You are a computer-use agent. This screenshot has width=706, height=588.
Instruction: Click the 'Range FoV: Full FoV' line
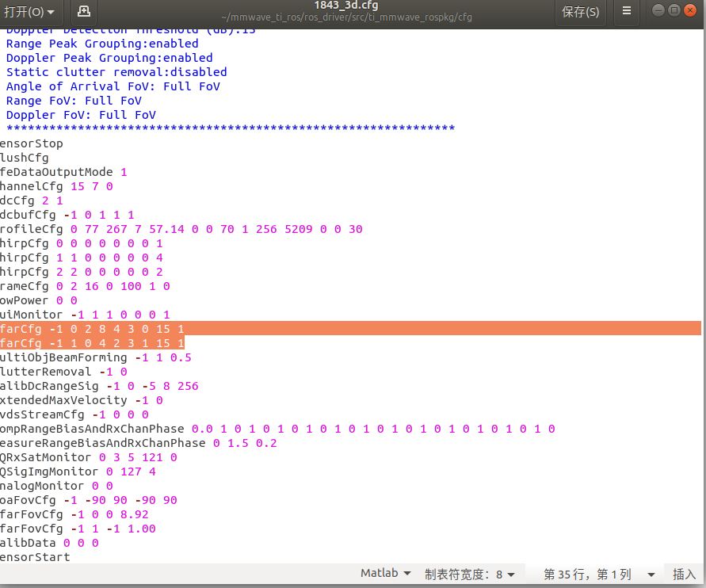pos(74,101)
